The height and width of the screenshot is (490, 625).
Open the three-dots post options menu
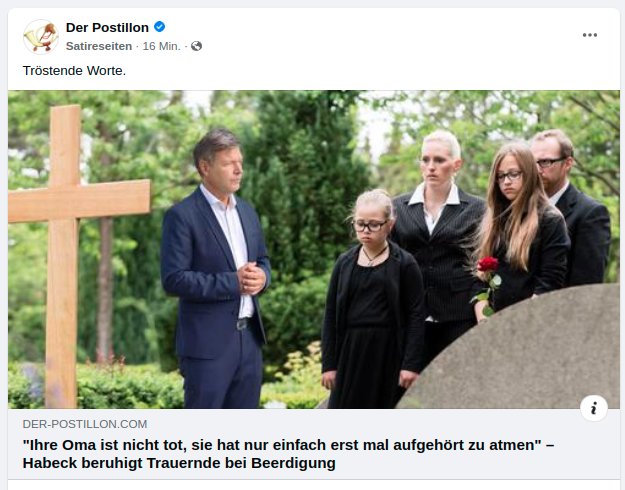click(x=590, y=35)
